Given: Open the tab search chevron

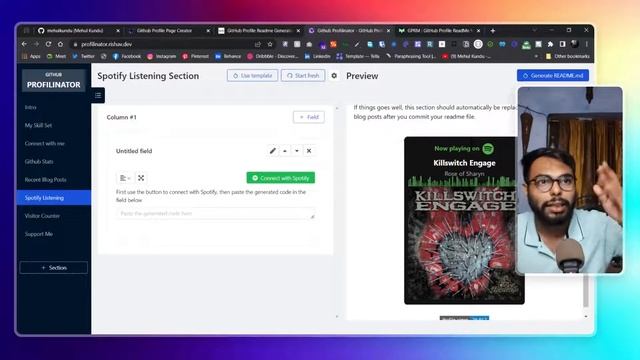Looking at the screenshot, I should [534, 30].
